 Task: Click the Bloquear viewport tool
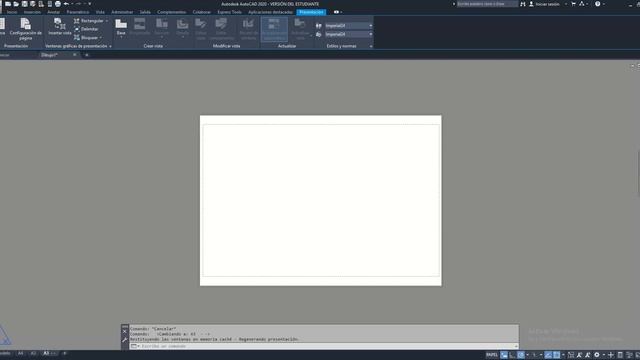click(x=86, y=38)
